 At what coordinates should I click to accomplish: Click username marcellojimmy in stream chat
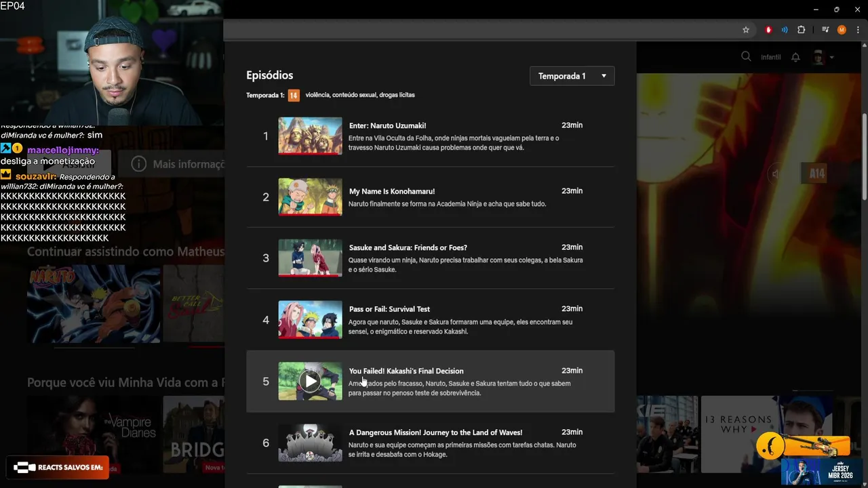[x=63, y=150]
